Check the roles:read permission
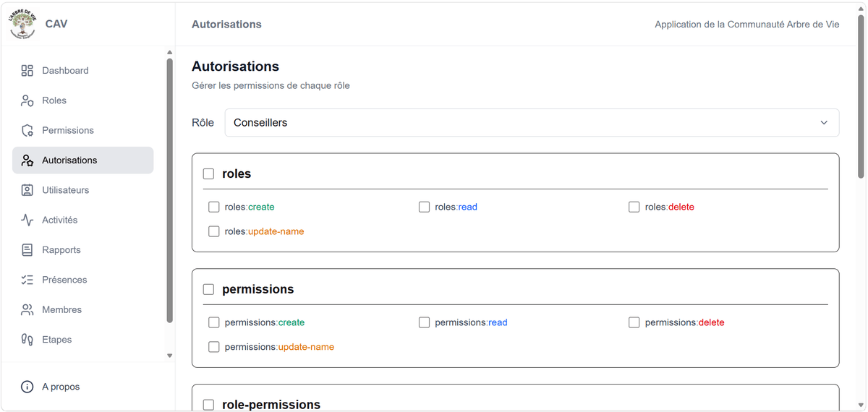 point(424,207)
